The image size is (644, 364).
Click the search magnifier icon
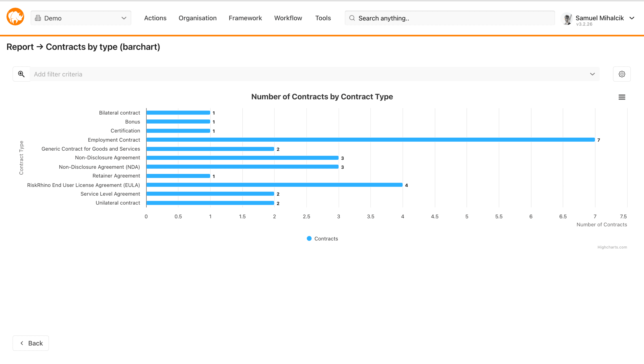pyautogui.click(x=352, y=18)
